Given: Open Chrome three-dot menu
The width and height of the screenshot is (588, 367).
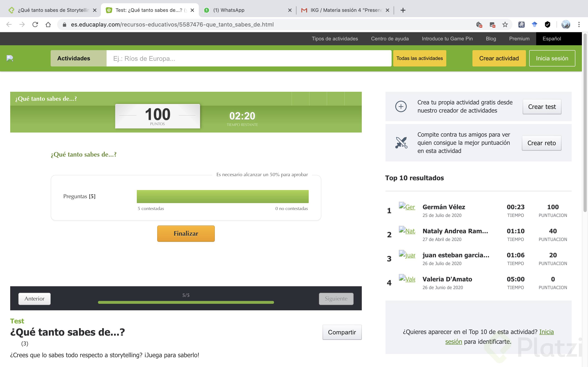Looking at the screenshot, I should point(579,24).
